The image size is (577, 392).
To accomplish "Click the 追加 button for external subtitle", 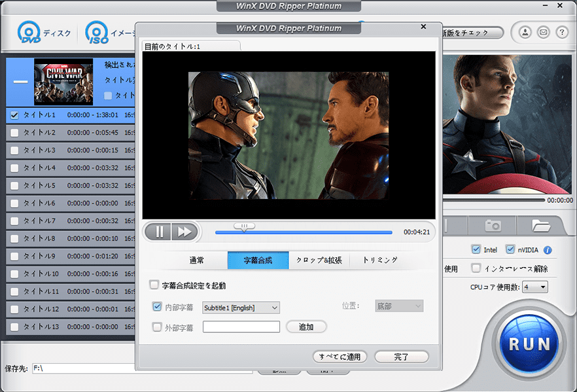I will 306,327.
